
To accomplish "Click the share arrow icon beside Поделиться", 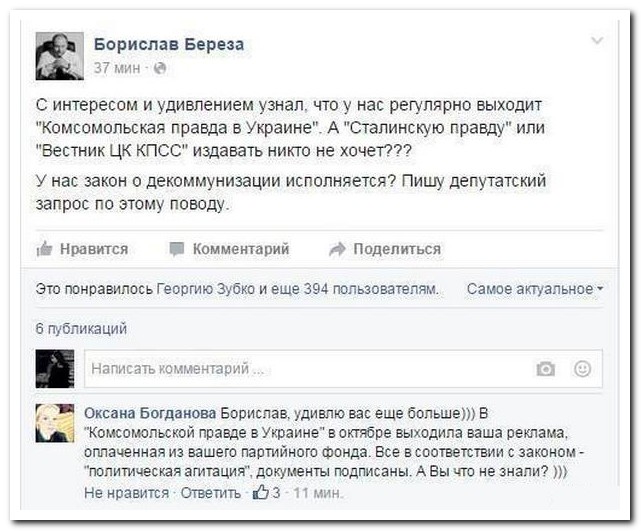I will tap(337, 249).
